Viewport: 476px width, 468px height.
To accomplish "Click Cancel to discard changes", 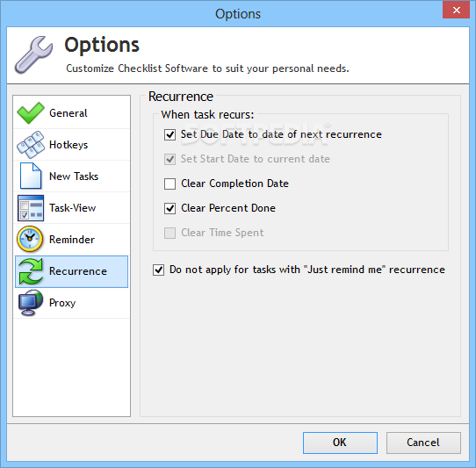I will coord(423,443).
